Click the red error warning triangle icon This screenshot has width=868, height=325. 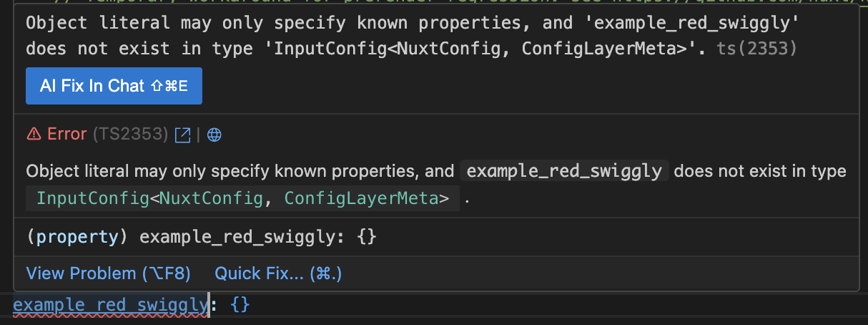34,134
